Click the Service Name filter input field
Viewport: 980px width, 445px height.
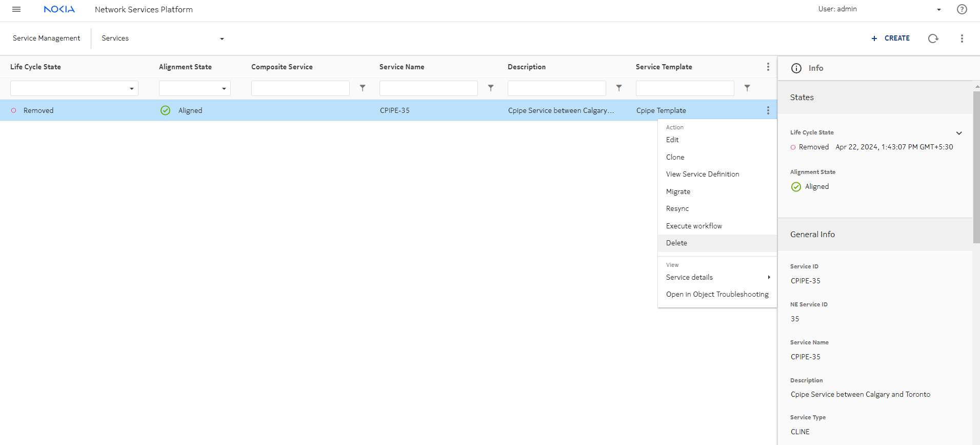click(x=428, y=88)
